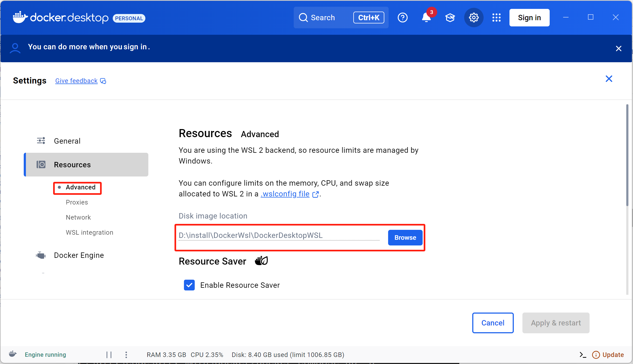Dismiss the sign-in banner
Image resolution: width=633 pixels, height=364 pixels.
pos(619,48)
